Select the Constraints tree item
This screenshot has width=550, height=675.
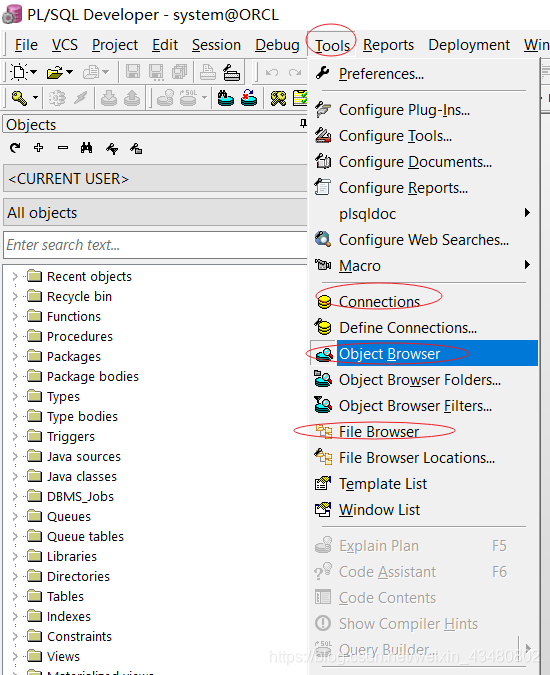pos(79,636)
